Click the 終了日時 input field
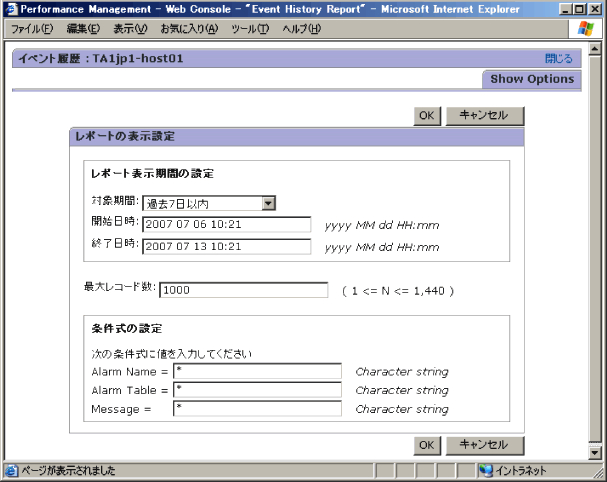Screen dimensions: 607x482 click(x=226, y=247)
